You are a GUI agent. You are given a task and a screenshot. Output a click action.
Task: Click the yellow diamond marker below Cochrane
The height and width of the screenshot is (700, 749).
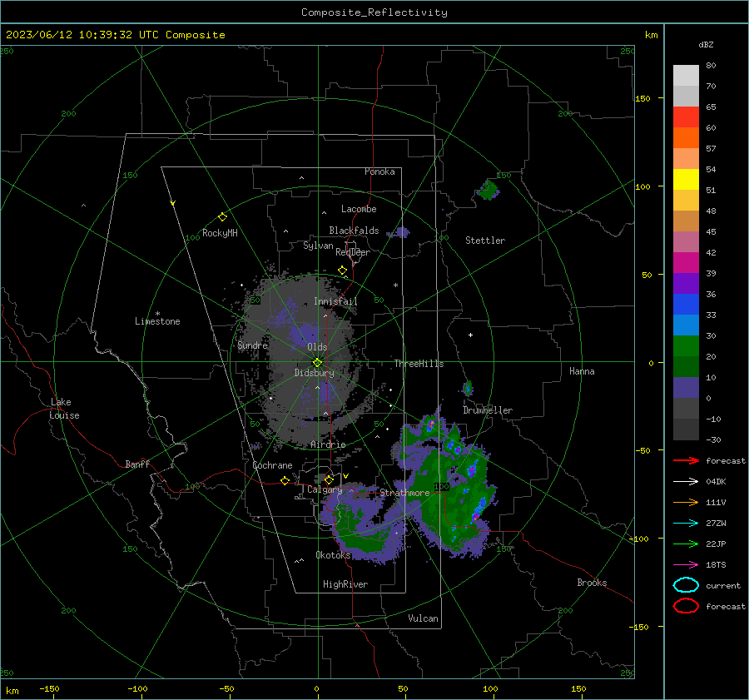(285, 481)
